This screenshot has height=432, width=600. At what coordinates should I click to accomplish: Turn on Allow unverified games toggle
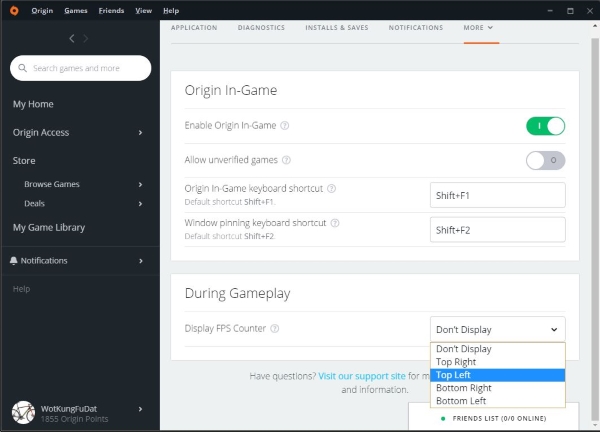pyautogui.click(x=545, y=160)
